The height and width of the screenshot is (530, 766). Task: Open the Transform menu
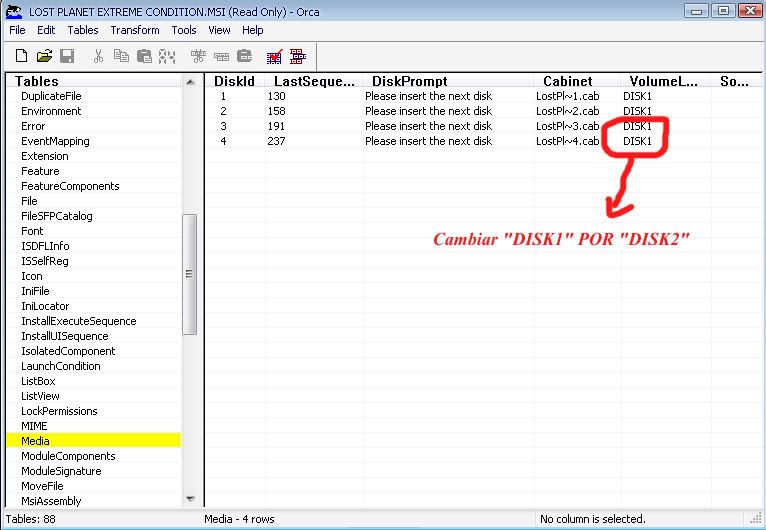click(135, 30)
